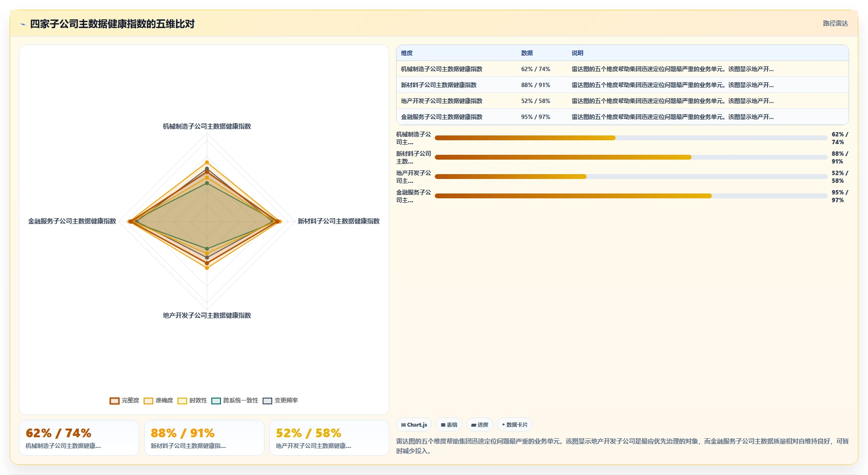Click the green innermost point on 机械制造 radar axis
Viewport: 868px width, 475px height.
207,183
